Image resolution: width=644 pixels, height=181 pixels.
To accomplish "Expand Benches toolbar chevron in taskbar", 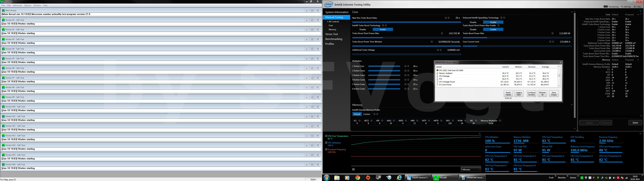I will 568,176.
